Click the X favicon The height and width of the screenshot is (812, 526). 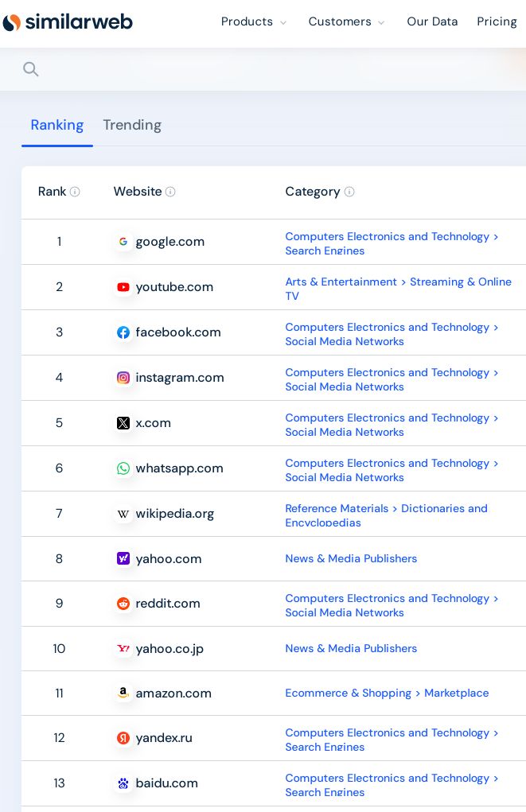[123, 423]
